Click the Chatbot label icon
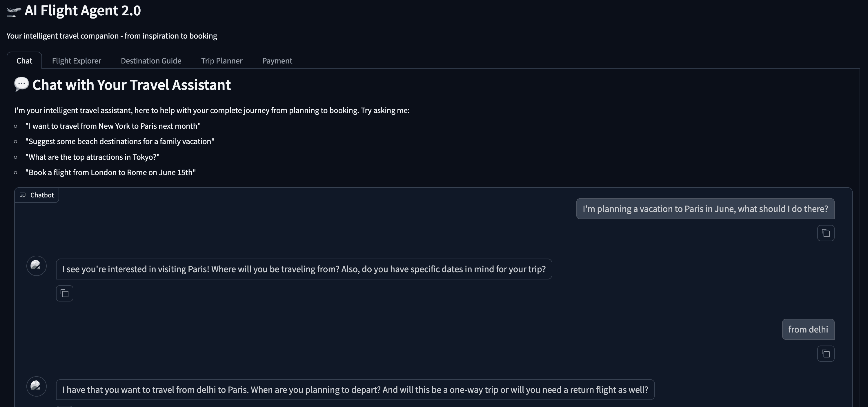This screenshot has width=868, height=407. (23, 195)
